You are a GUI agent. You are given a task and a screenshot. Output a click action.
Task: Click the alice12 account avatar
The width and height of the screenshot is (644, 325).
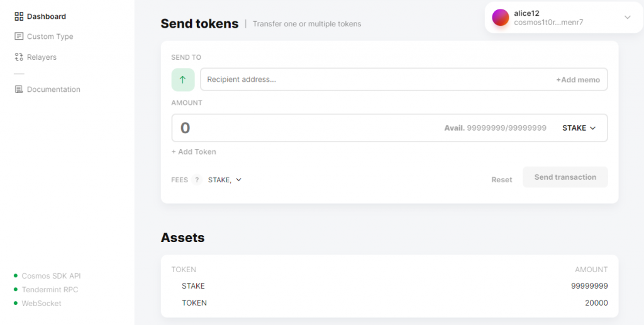tap(501, 18)
